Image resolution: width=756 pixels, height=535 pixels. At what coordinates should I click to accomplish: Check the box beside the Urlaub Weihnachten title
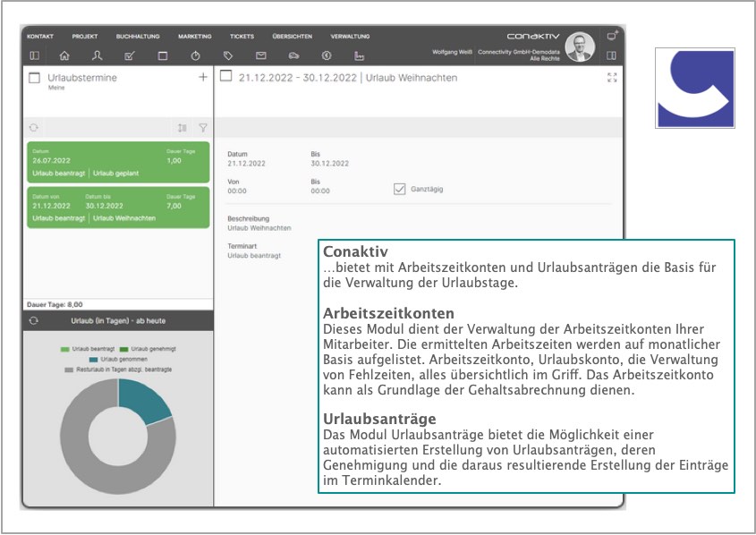(226, 77)
